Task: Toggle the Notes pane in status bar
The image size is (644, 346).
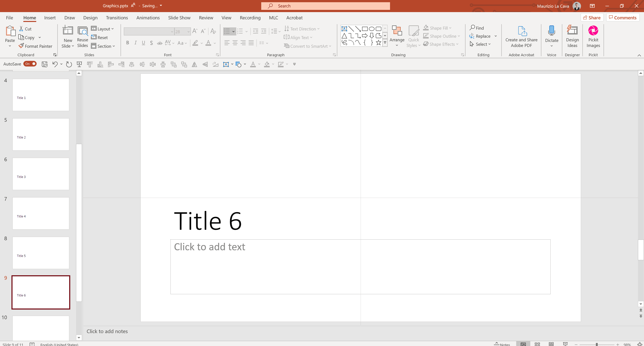Action: click(502, 344)
